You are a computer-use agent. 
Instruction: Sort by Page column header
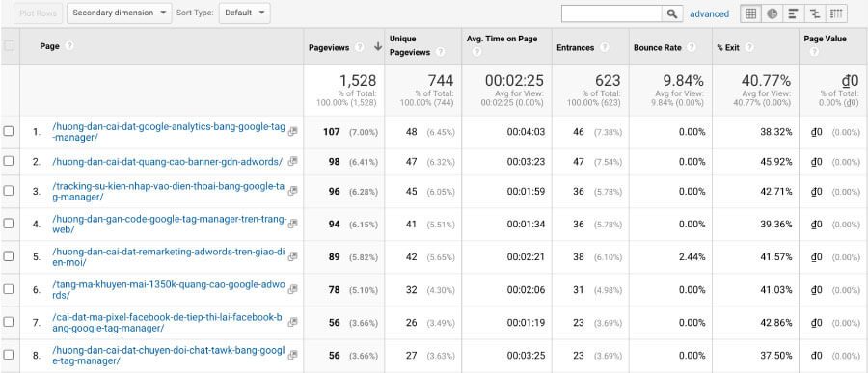49,46
